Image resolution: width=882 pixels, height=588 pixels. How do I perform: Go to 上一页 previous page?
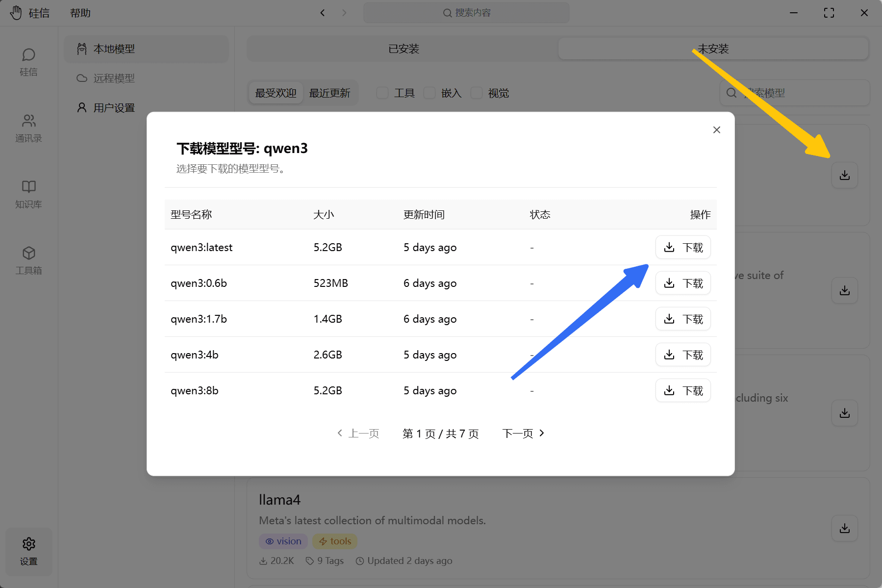pyautogui.click(x=358, y=434)
